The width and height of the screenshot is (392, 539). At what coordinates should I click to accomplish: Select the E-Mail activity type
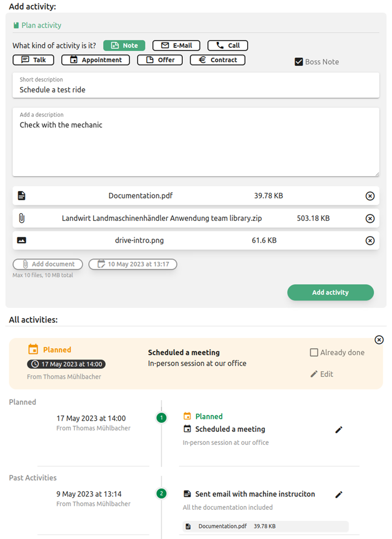[176, 45]
